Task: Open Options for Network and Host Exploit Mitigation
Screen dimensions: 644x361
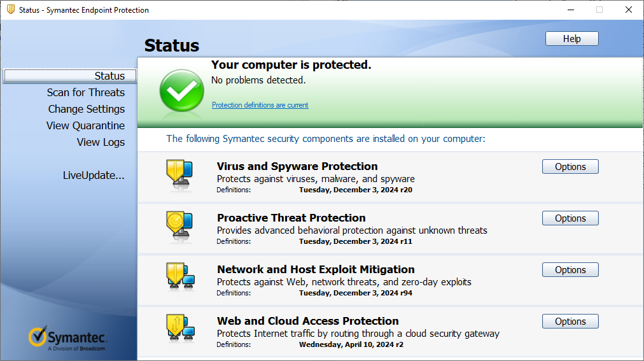Action: click(x=570, y=270)
